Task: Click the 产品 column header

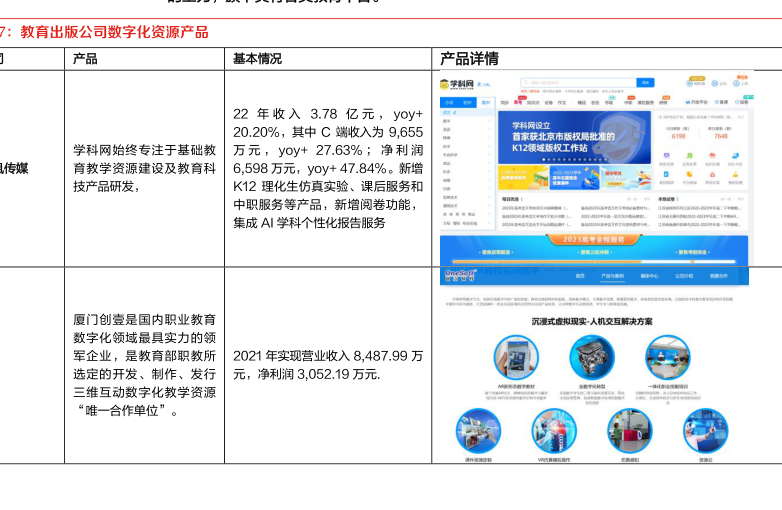Action: click(x=85, y=59)
